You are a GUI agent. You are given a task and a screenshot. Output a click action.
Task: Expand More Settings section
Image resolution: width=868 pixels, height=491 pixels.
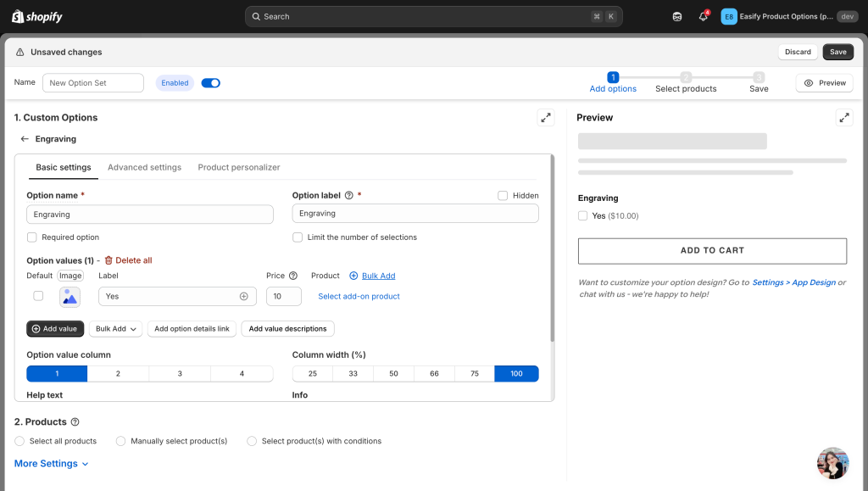pos(52,464)
